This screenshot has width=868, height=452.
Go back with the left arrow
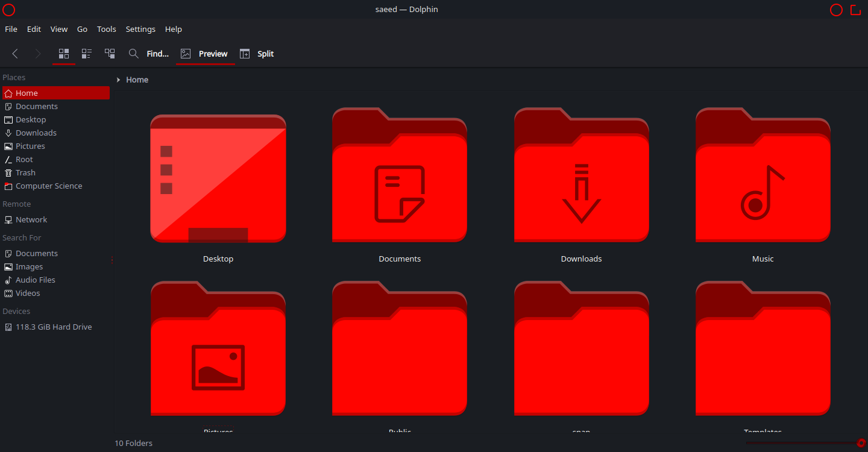pos(15,54)
